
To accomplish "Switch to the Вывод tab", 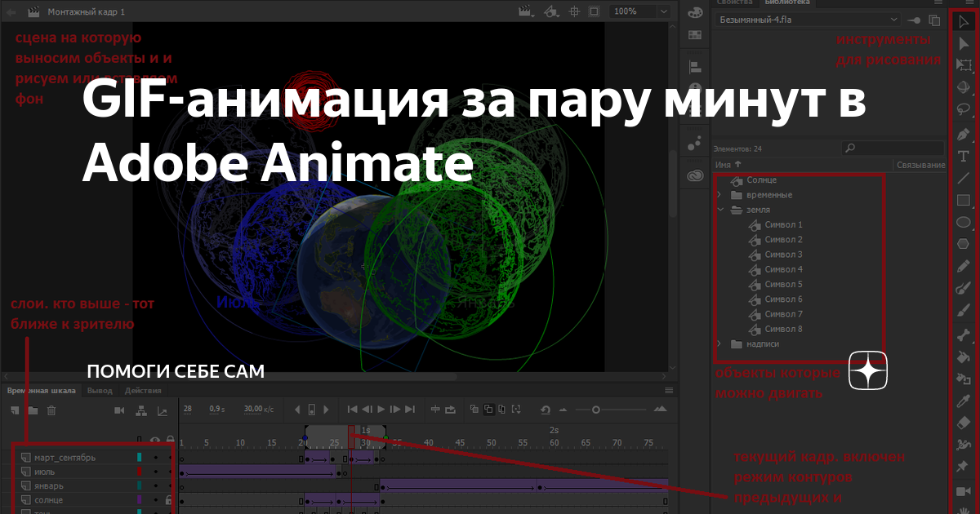I will point(100,391).
